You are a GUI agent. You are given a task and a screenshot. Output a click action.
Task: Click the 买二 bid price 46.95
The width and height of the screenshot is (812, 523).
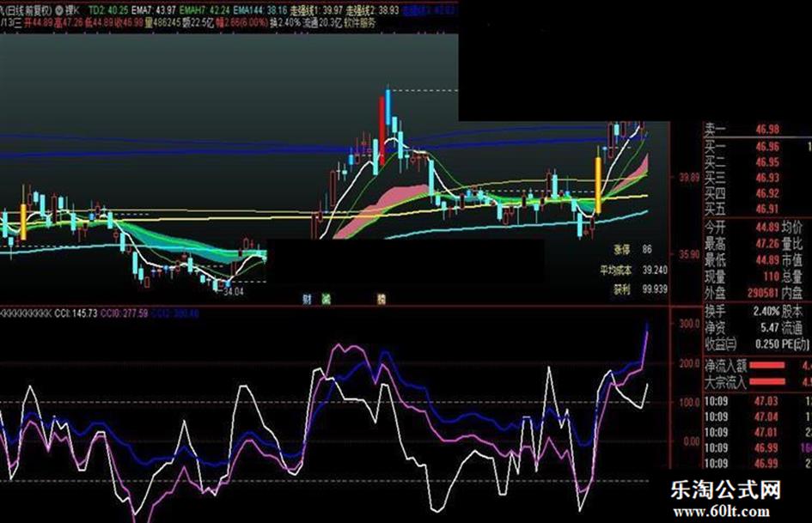click(767, 162)
